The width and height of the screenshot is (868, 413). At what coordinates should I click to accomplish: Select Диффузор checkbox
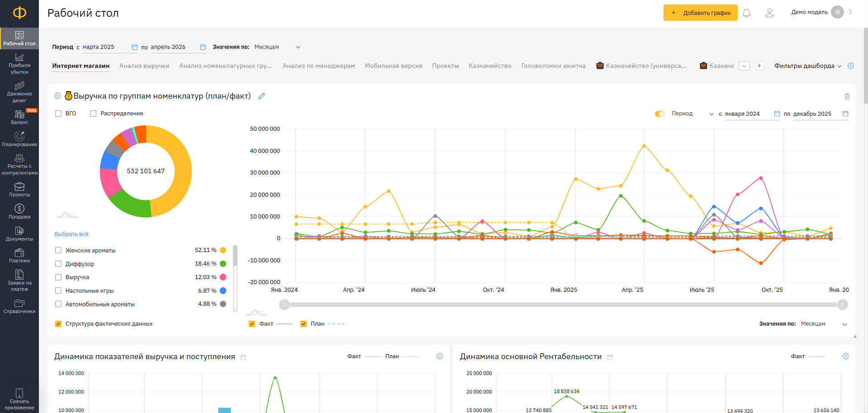click(58, 264)
